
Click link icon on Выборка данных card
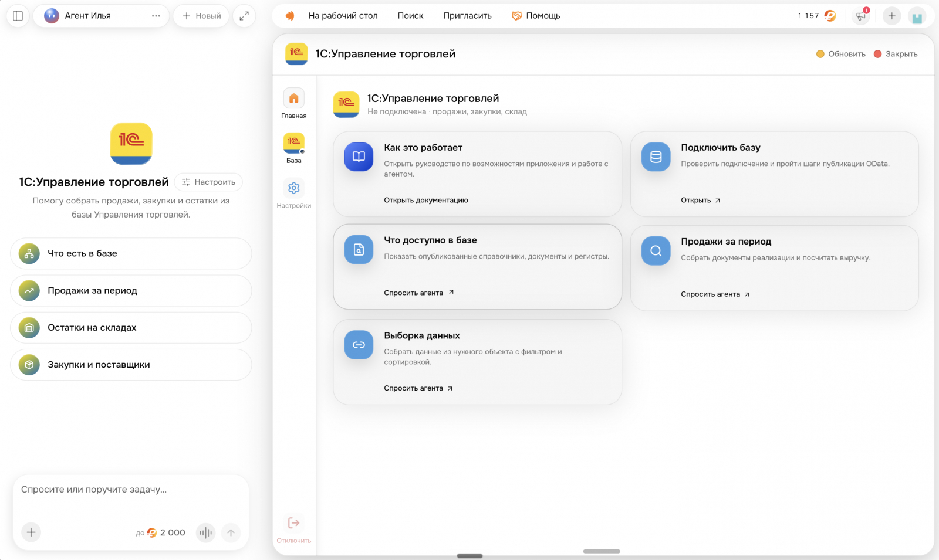coord(359,345)
